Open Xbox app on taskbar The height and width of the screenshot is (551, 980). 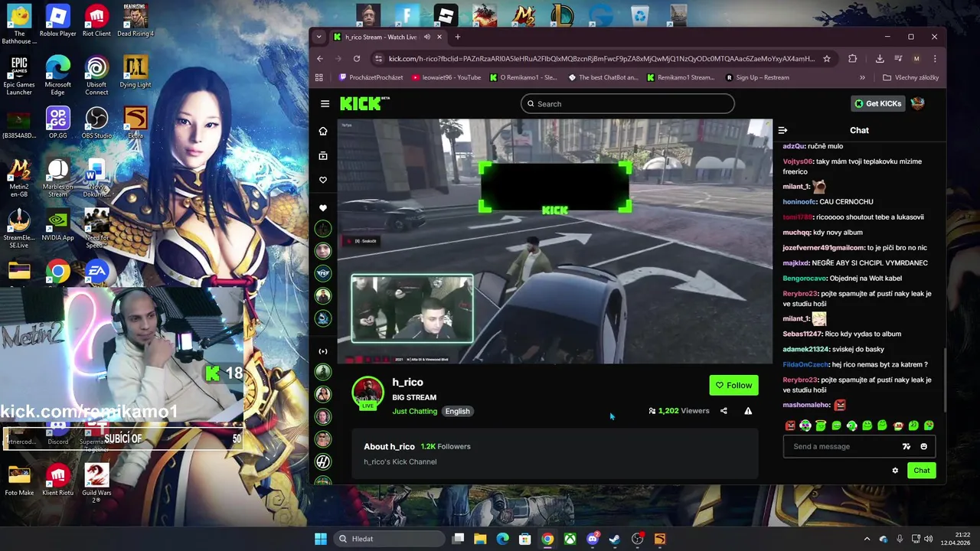tap(570, 539)
